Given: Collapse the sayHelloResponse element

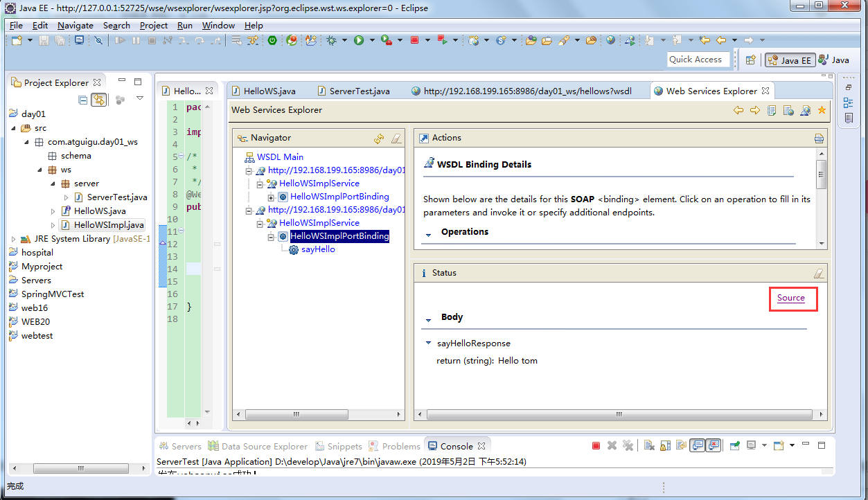Looking at the screenshot, I should pos(428,343).
